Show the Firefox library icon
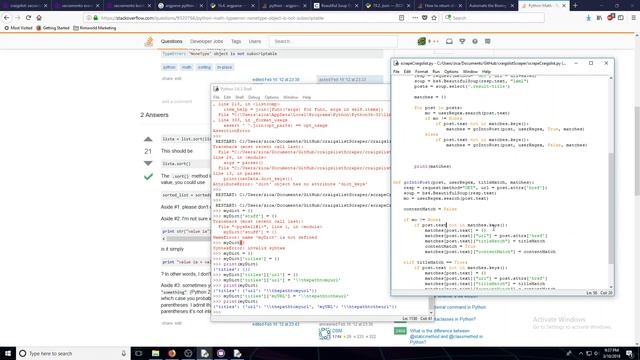 coord(599,18)
